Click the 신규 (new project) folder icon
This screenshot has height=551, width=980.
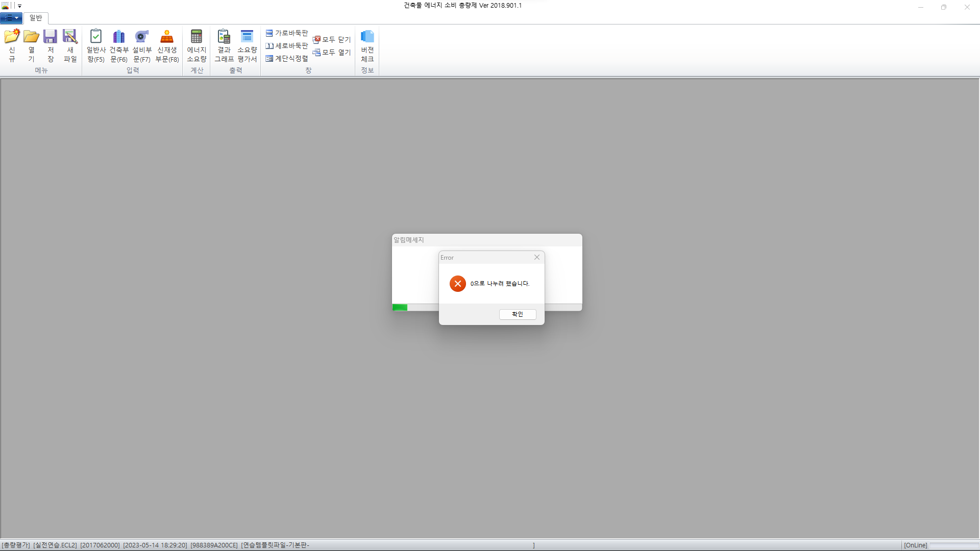click(x=12, y=37)
